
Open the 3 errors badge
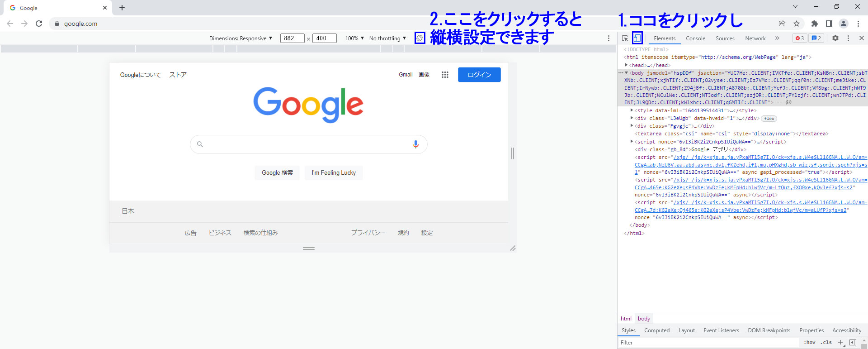800,38
